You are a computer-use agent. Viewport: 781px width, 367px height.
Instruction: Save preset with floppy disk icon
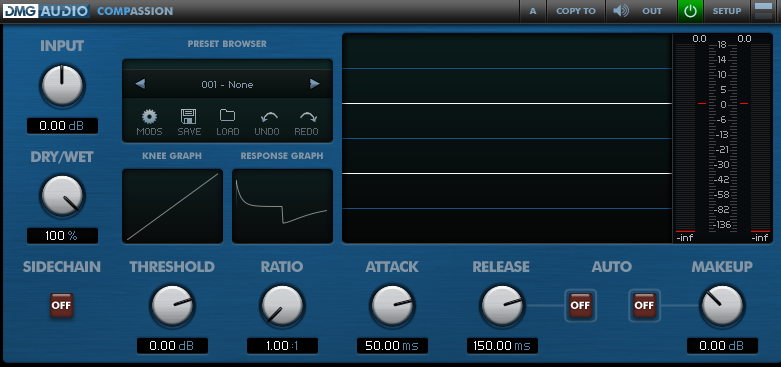click(x=189, y=122)
